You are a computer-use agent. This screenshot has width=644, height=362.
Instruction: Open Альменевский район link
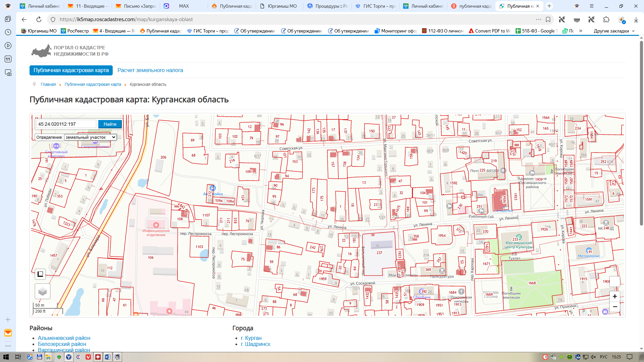click(x=64, y=338)
